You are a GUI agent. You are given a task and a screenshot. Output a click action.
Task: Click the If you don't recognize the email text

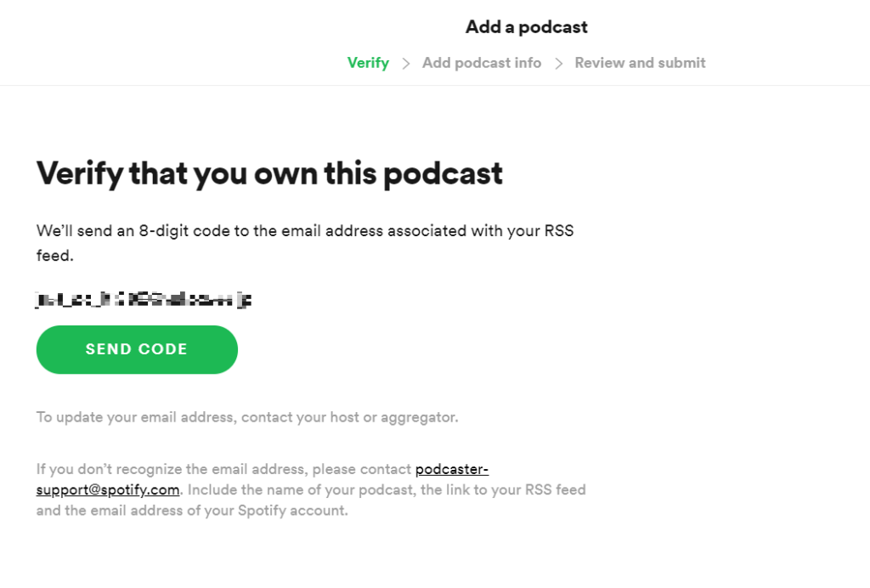tap(223, 469)
